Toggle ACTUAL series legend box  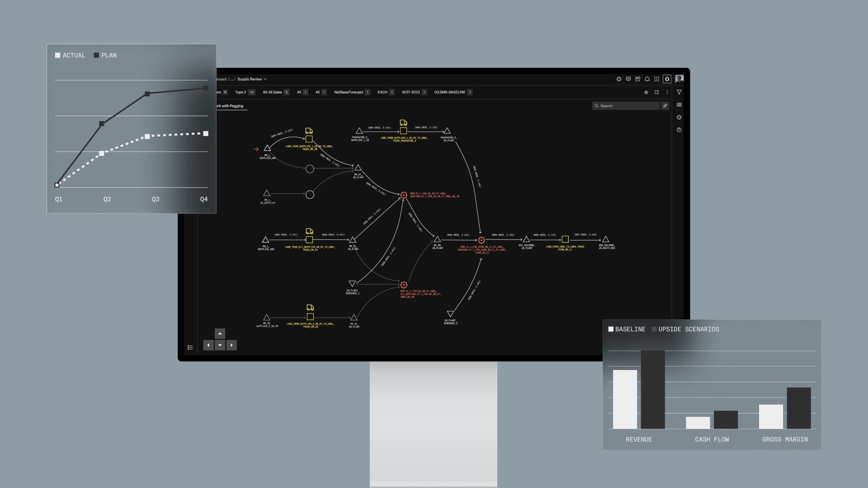[58, 55]
